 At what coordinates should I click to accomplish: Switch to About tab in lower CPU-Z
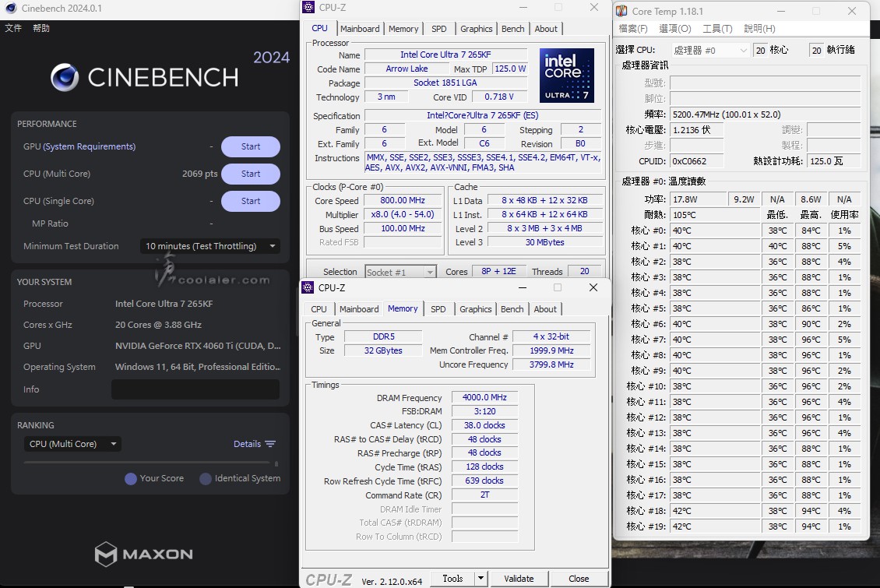click(545, 309)
